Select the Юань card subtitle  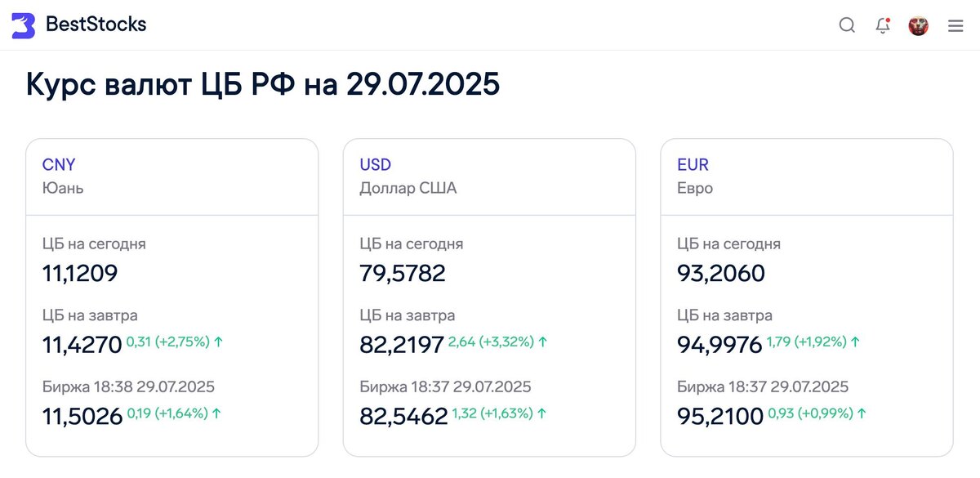coord(63,188)
